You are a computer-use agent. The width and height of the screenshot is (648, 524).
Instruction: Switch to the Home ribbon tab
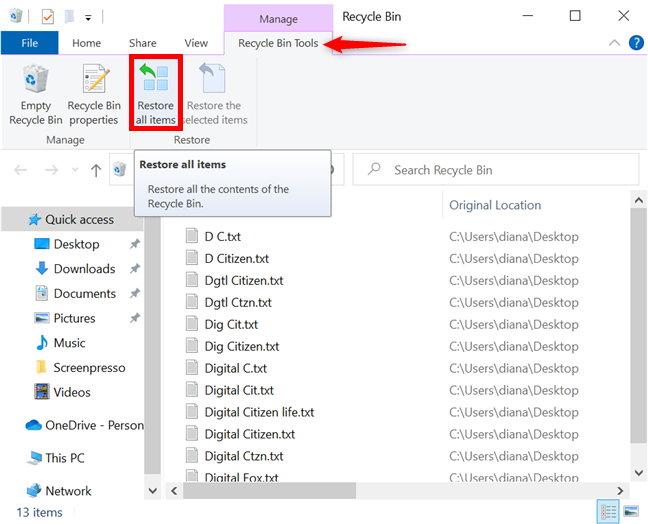coord(86,43)
